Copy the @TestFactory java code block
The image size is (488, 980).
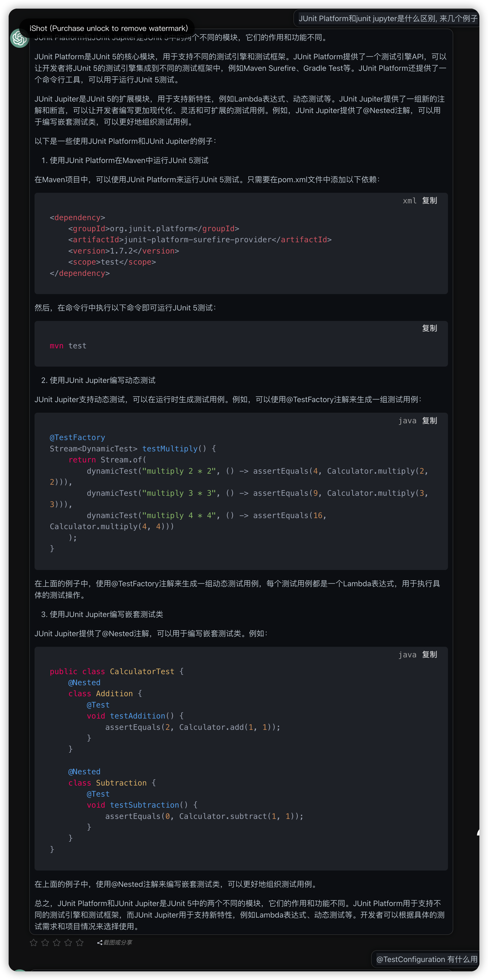click(x=429, y=421)
